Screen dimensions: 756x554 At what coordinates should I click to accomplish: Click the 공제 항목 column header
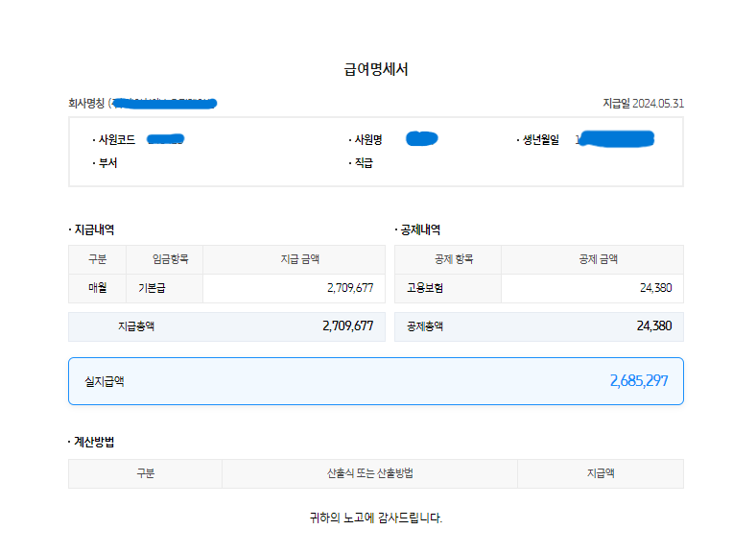click(x=447, y=259)
